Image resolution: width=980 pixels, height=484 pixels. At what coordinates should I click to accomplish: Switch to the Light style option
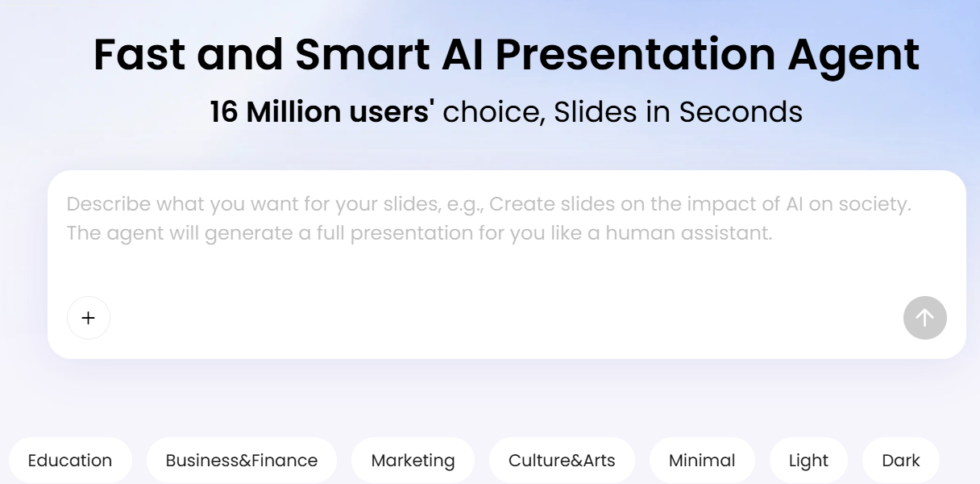808,461
